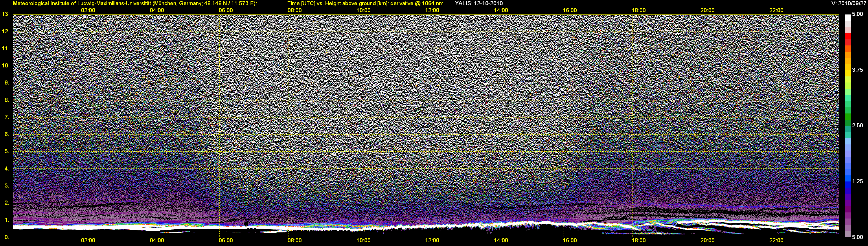Click the 12:00 label on the bottom time axis
The width and height of the screenshot is (868, 246).
[x=432, y=241]
